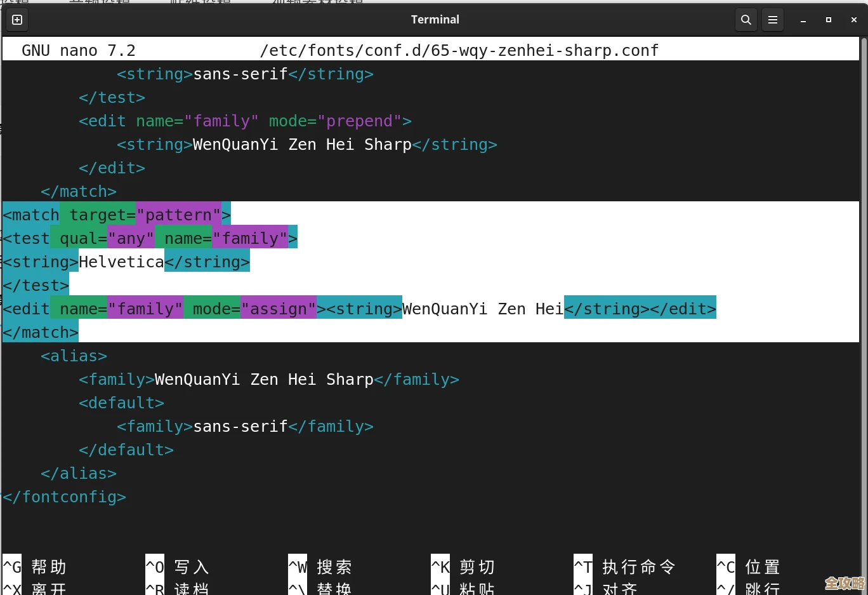This screenshot has height=595, width=868.
Task: Click the ^W 搜索 search shortcut
Action: 320,566
